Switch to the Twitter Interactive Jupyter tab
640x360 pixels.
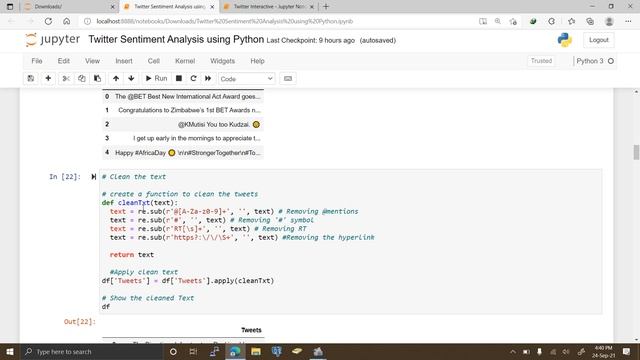(x=269, y=7)
